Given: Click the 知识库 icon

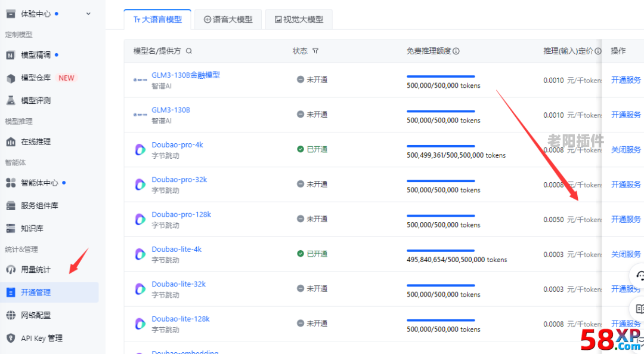Looking at the screenshot, I should click(11, 228).
